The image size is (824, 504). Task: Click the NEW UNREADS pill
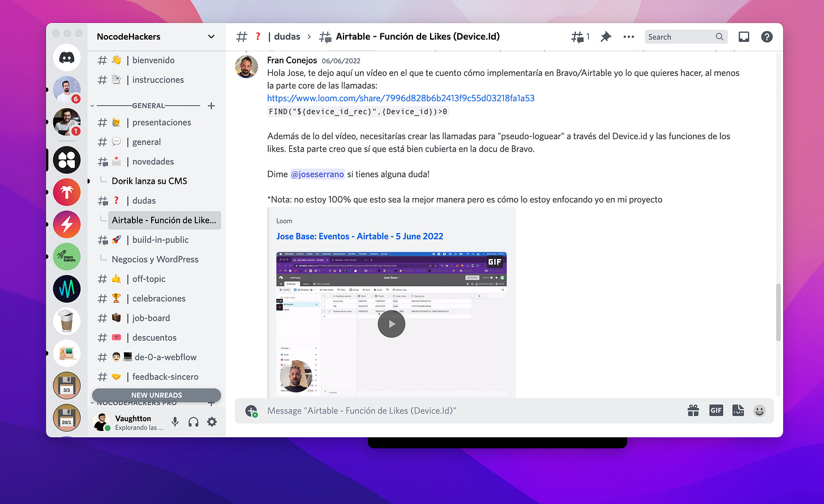click(x=157, y=395)
